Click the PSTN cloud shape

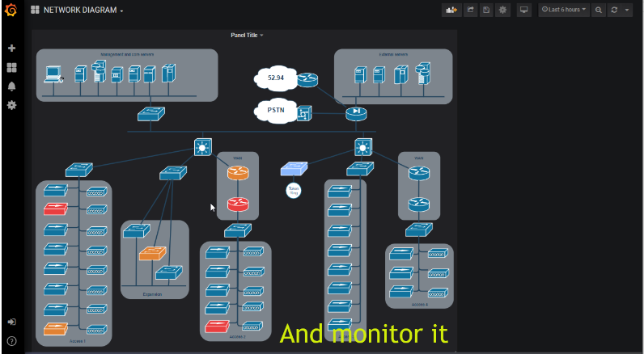(275, 111)
